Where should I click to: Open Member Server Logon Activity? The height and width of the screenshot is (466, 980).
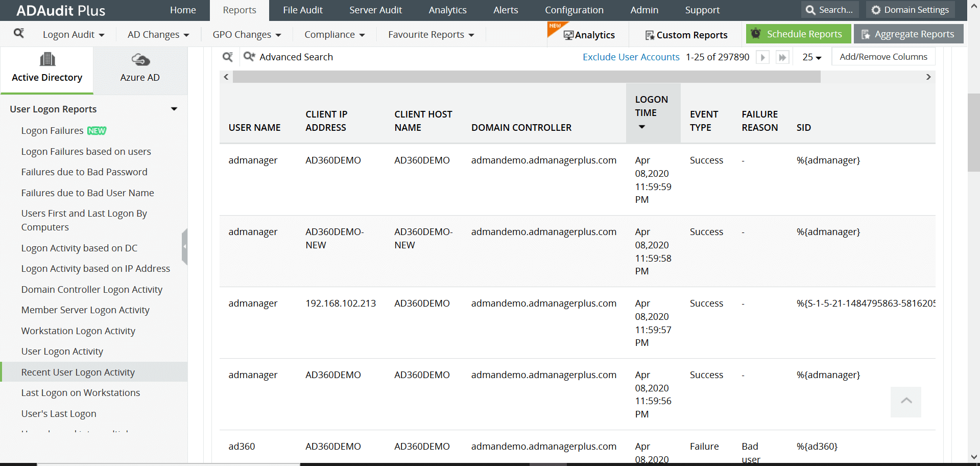click(x=85, y=310)
